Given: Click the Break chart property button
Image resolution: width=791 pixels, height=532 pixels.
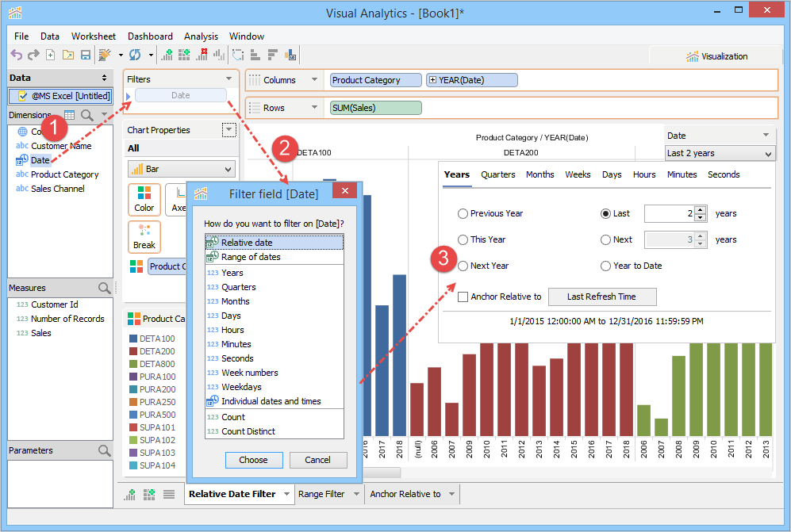Looking at the screenshot, I should (x=144, y=236).
